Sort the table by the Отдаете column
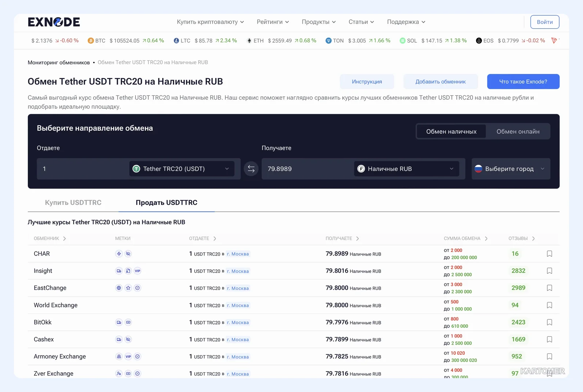Image resolution: width=583 pixels, height=392 pixels. point(203,238)
